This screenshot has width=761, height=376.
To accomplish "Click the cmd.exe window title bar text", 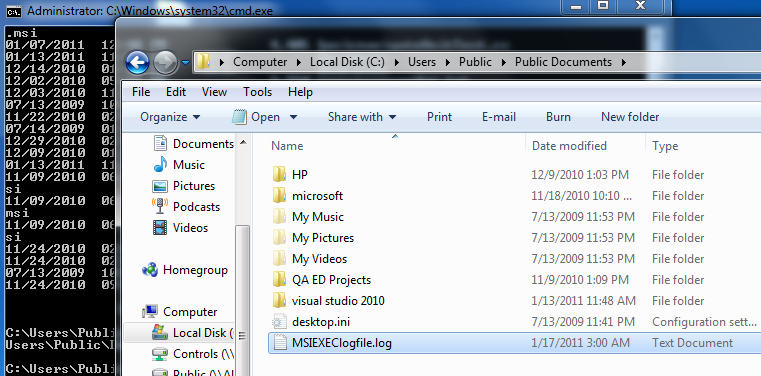I will [150, 11].
